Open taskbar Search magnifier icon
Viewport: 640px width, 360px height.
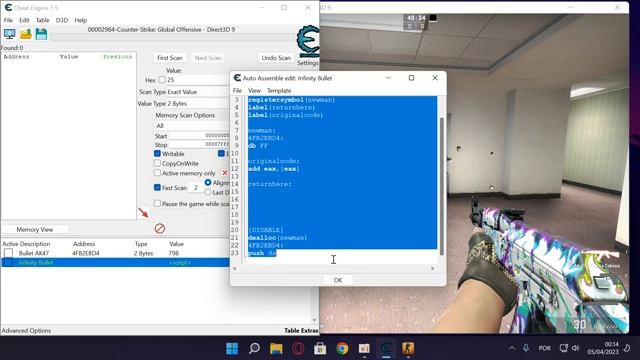tap(254, 348)
